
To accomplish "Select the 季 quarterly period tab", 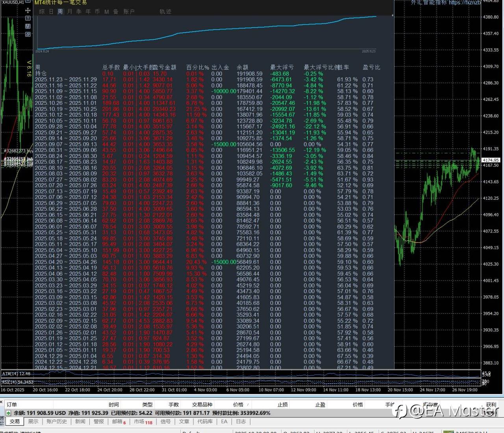I will tap(79, 12).
